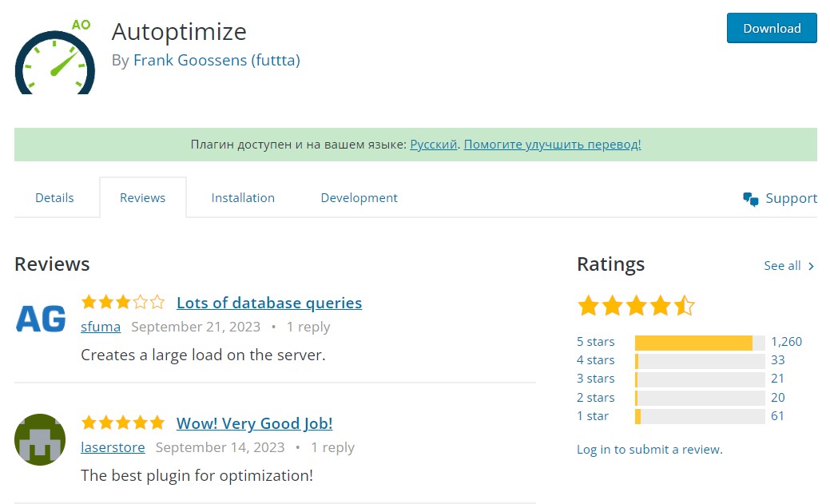This screenshot has height=504, width=830.
Task: Open Frank Goossens (futtta) author profile
Action: (216, 61)
